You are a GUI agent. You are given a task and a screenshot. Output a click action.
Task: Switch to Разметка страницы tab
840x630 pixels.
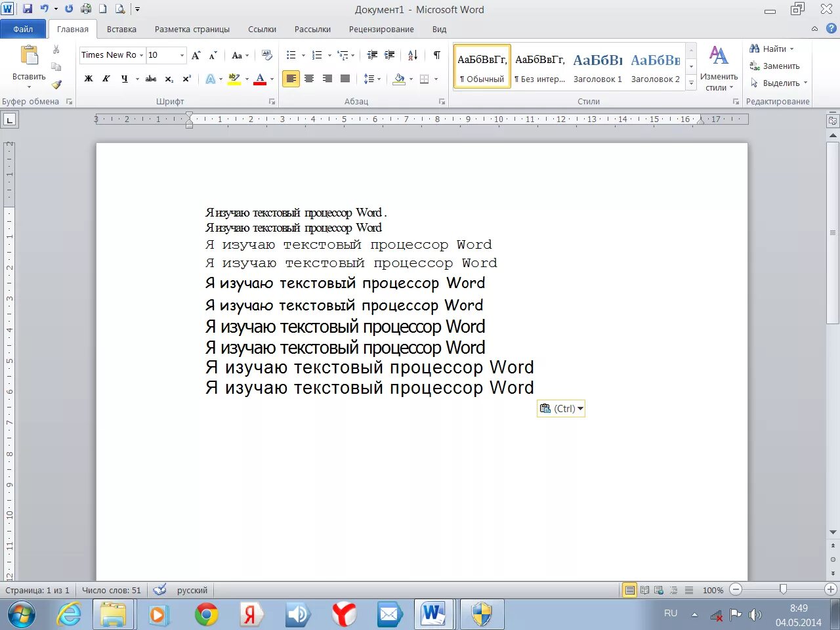click(192, 29)
